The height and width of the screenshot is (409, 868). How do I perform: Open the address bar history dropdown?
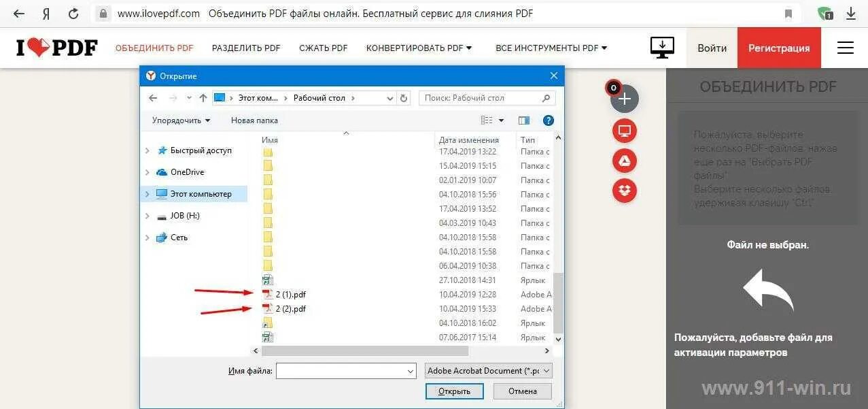pyautogui.click(x=389, y=98)
